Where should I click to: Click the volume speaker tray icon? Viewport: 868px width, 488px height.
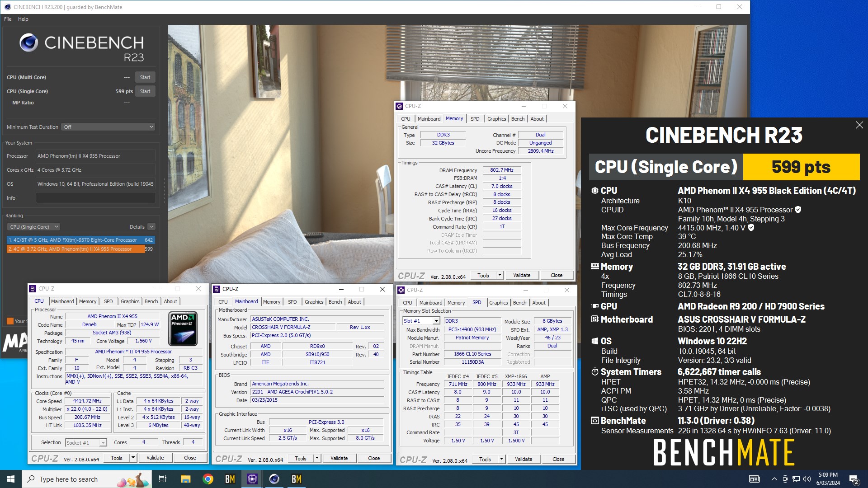click(807, 479)
